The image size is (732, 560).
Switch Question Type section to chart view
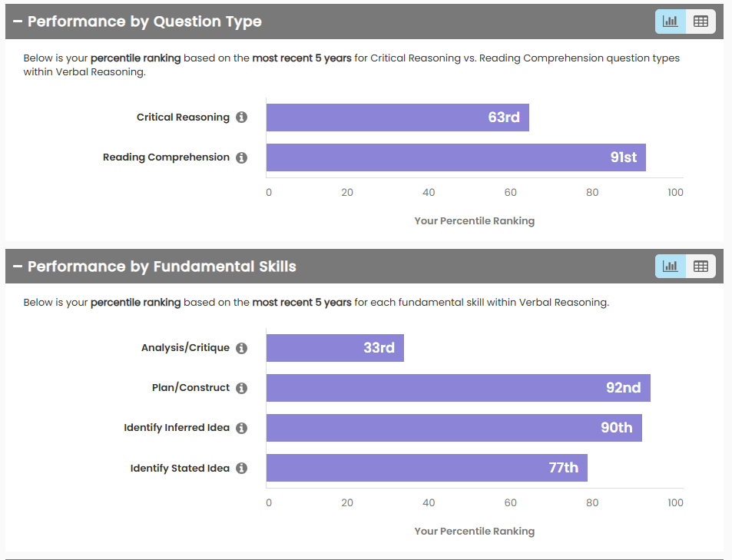click(671, 22)
